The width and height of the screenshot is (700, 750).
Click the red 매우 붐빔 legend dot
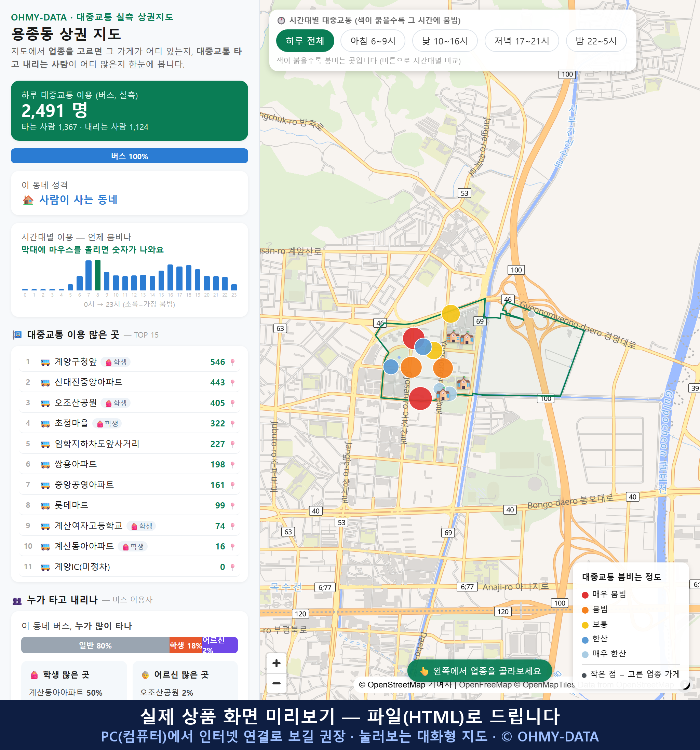585,595
